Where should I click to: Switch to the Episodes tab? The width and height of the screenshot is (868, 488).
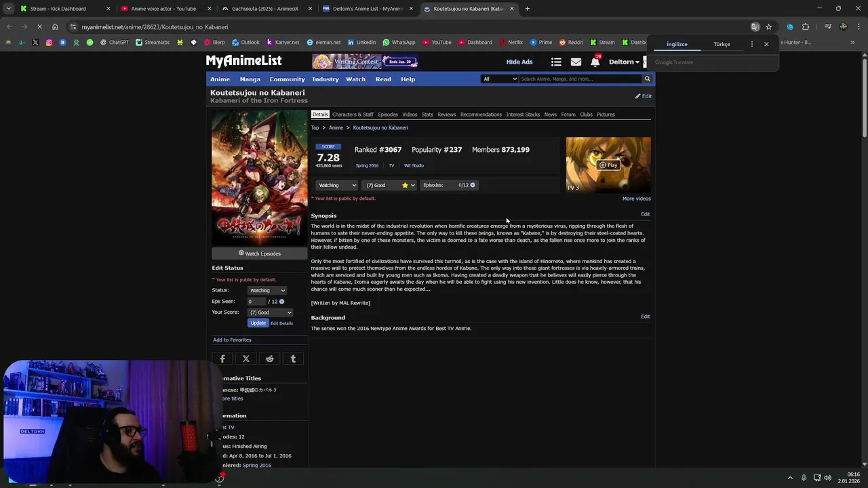(x=388, y=115)
